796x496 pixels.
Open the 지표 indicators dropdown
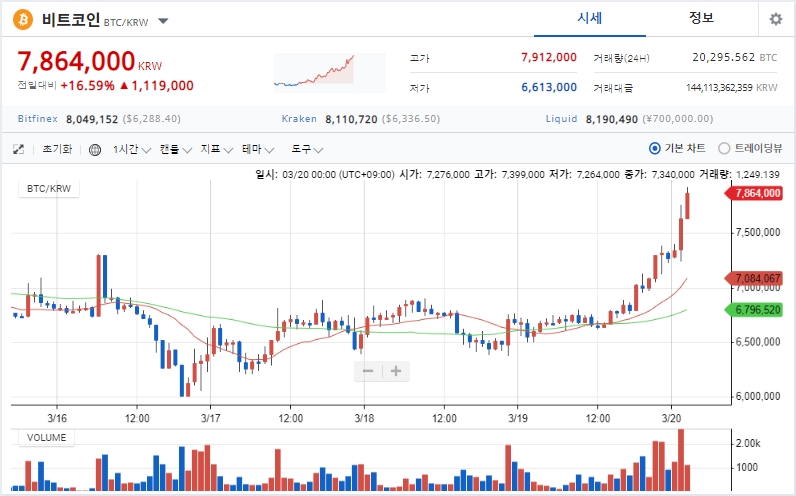coord(215,150)
